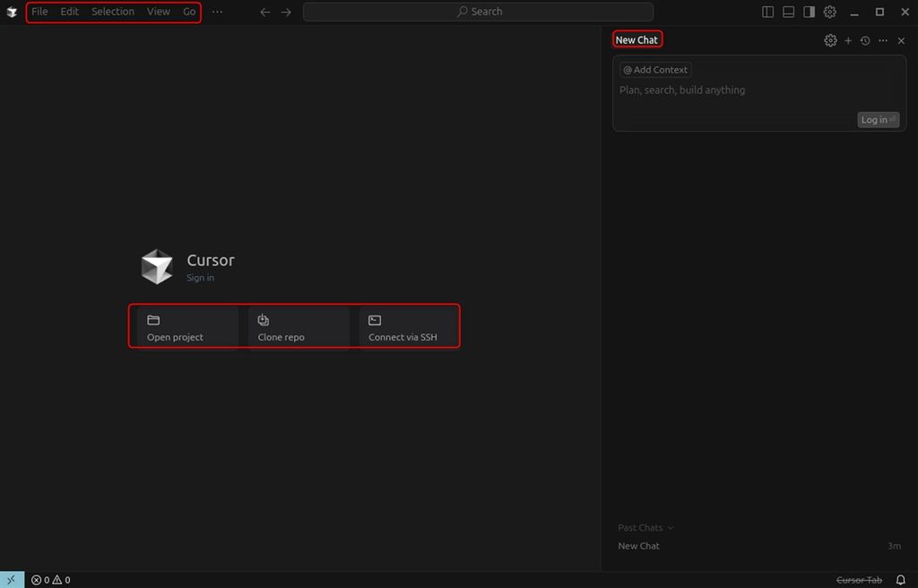Click the large Cursor cube logo
918x588 pixels.
coord(157,266)
